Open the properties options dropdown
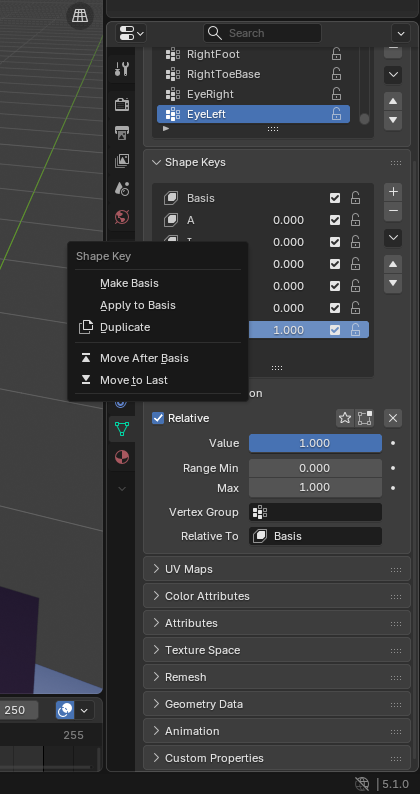The height and width of the screenshot is (794, 420). 401,33
